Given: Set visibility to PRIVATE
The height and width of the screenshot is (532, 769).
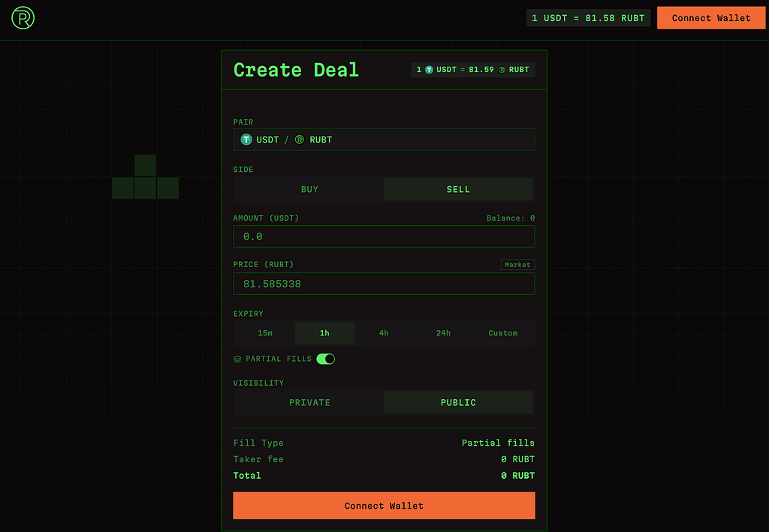Looking at the screenshot, I should click(x=309, y=402).
